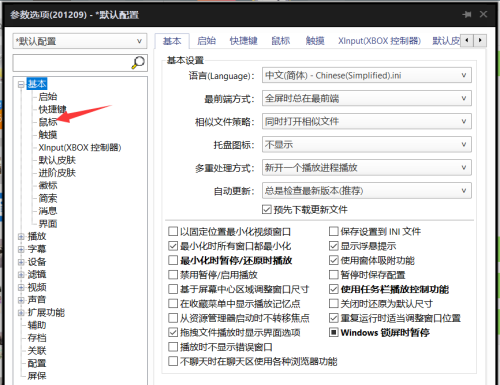Select 鼠标 in the settings tree
This screenshot has height=385, width=500.
click(48, 122)
